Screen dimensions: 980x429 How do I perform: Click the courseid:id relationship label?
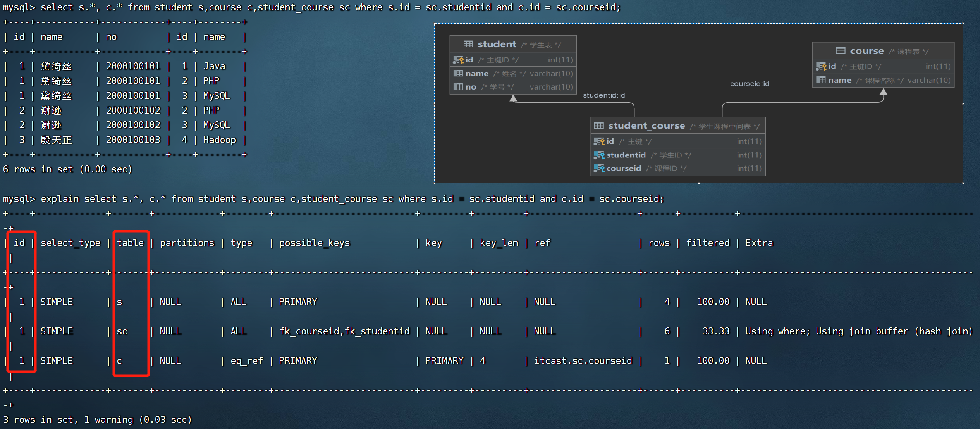(750, 84)
